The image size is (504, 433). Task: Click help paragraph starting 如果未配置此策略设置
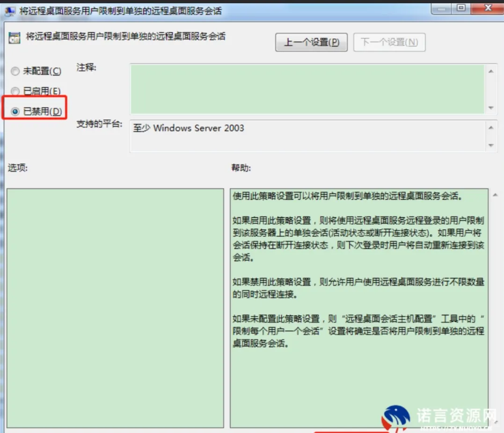pos(358,331)
